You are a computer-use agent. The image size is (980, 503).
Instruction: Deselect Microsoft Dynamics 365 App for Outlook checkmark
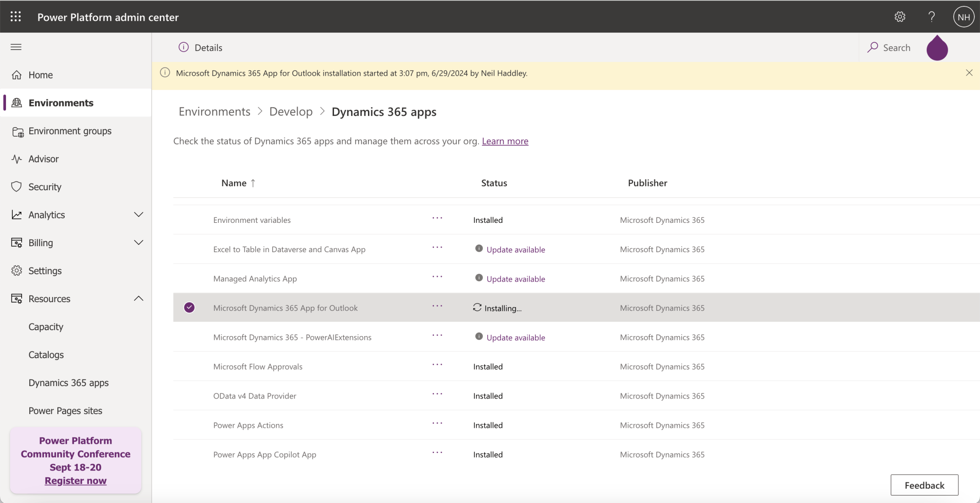tap(189, 308)
